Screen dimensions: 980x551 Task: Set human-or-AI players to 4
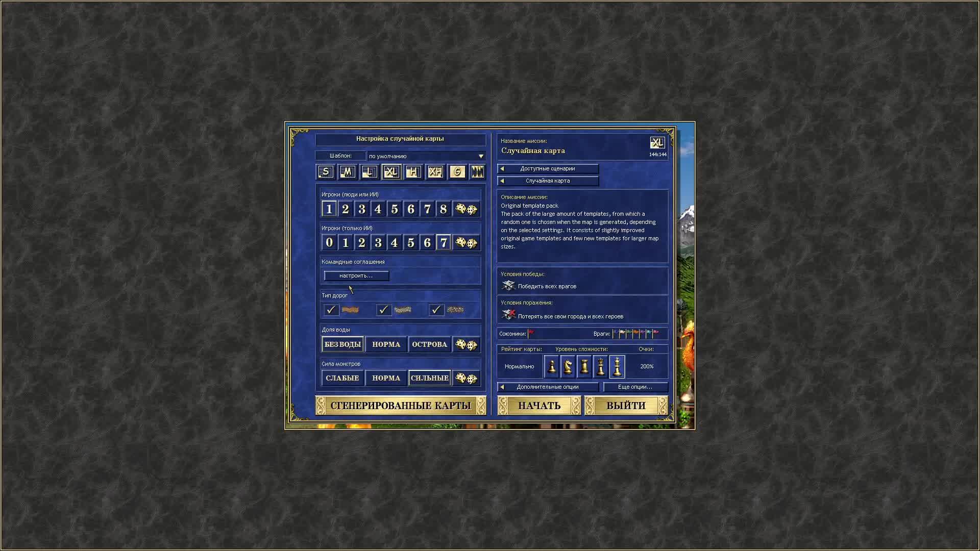378,209
